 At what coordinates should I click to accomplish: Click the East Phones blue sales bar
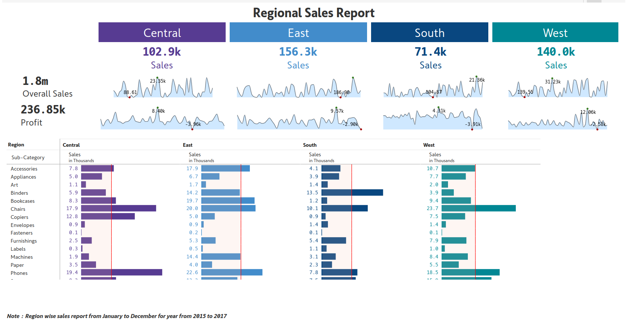(232, 272)
